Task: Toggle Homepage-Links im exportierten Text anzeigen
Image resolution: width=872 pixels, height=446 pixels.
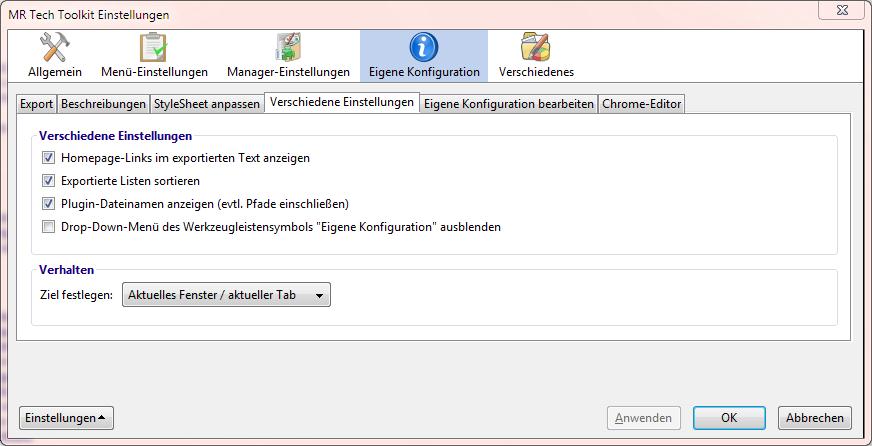Action: coord(48,158)
